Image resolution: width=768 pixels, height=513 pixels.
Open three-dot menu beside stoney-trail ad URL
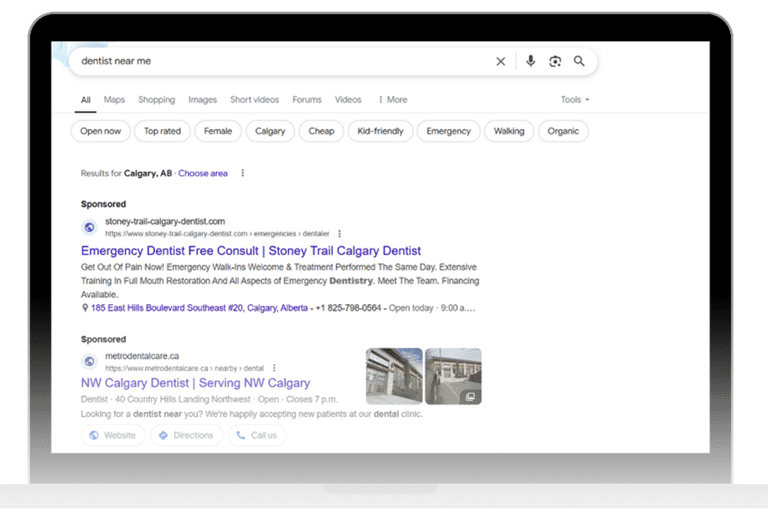point(339,234)
